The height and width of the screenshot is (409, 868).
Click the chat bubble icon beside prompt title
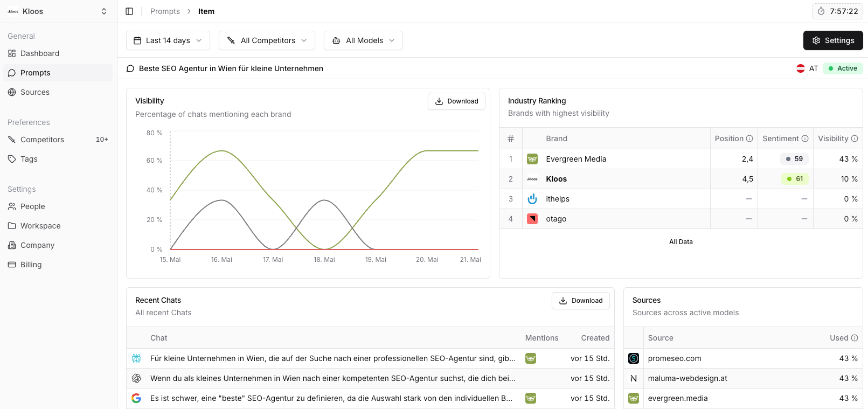pyautogui.click(x=130, y=68)
